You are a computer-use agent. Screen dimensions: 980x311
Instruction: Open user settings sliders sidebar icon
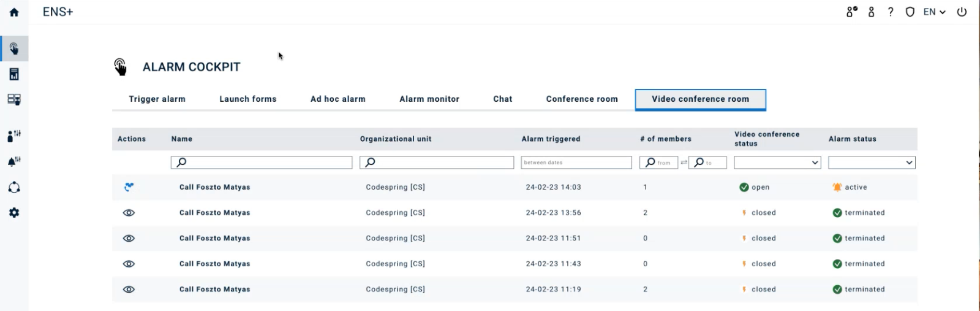(14, 135)
